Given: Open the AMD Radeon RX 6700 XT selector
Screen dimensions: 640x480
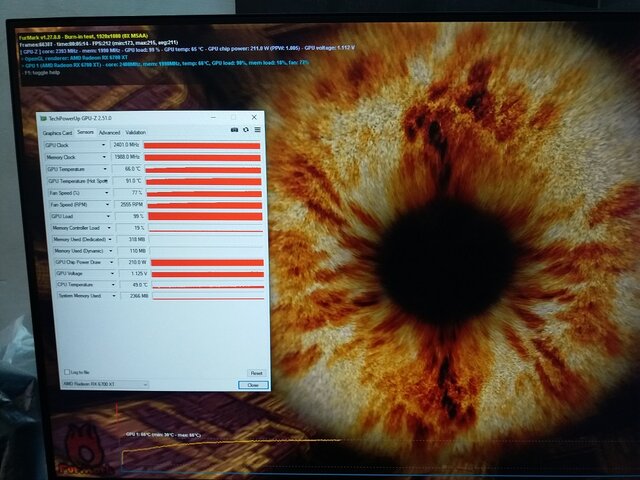Looking at the screenshot, I should [x=105, y=384].
